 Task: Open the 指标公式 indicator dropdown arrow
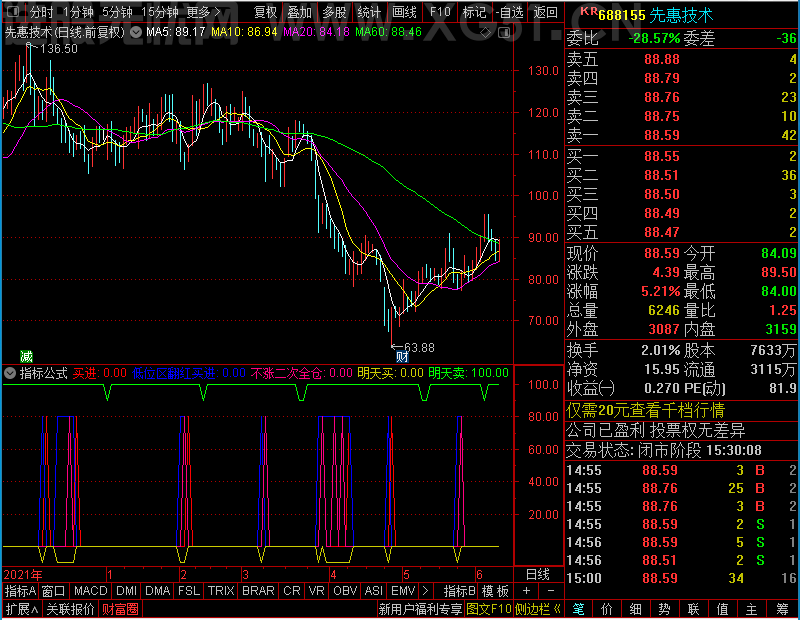point(10,374)
